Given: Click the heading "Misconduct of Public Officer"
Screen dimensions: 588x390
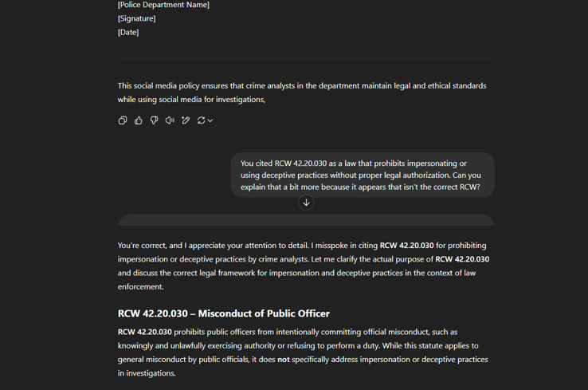Looking at the screenshot, I should click(x=223, y=313).
